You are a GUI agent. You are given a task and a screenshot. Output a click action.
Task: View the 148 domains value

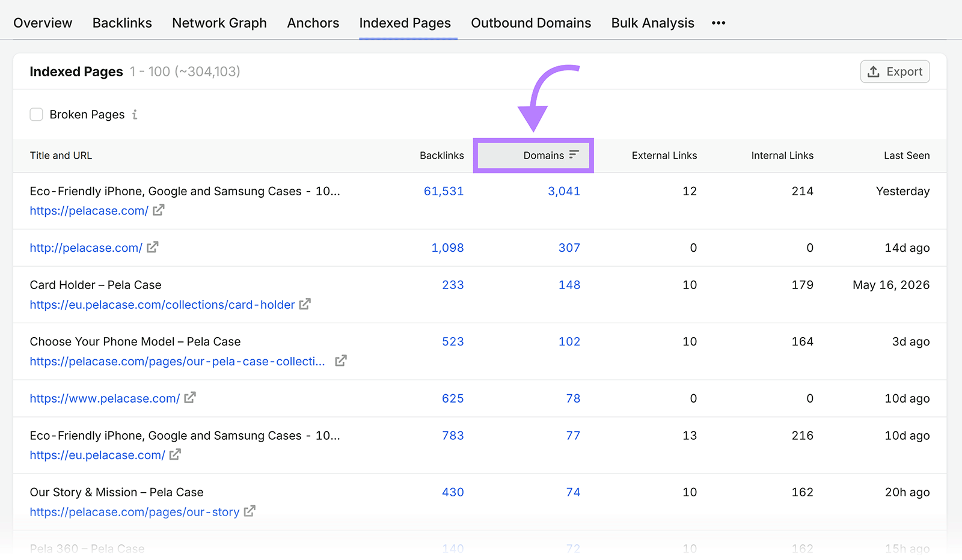click(569, 285)
